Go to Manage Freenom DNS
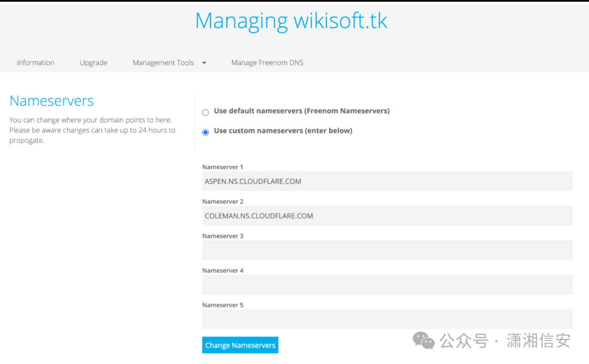The image size is (589, 364). [x=267, y=63]
